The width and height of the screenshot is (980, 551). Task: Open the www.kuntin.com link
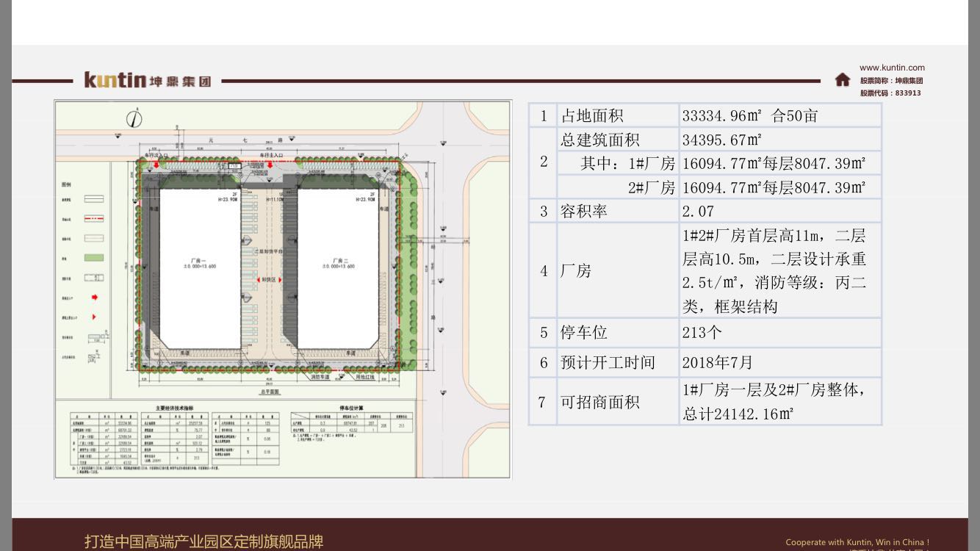(892, 68)
